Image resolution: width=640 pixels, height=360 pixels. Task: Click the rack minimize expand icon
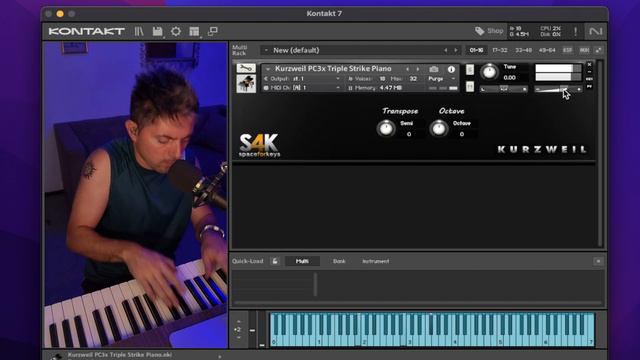pyautogui.click(x=598, y=50)
